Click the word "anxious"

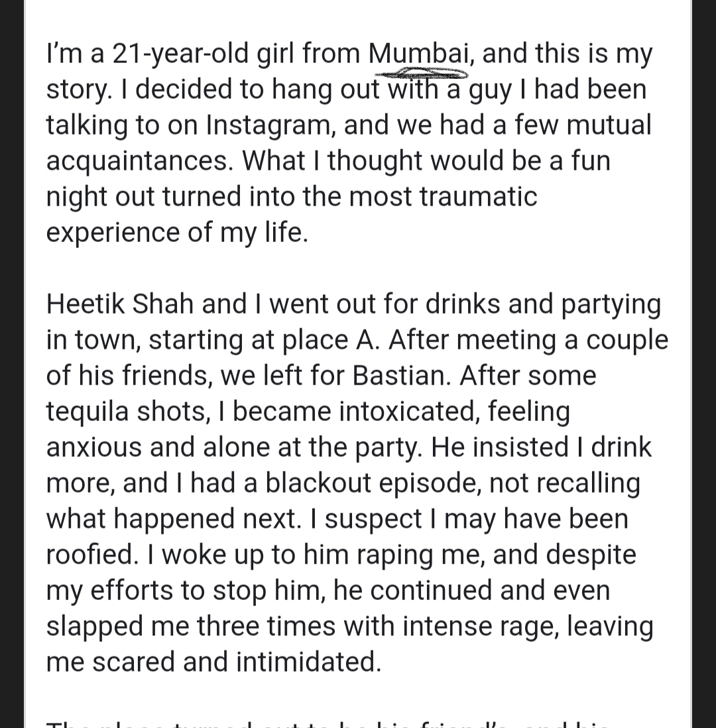coord(93,447)
